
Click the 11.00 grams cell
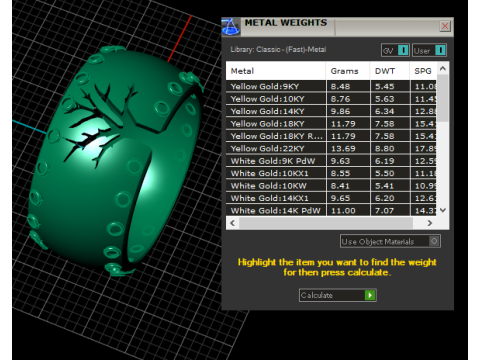tap(348, 210)
